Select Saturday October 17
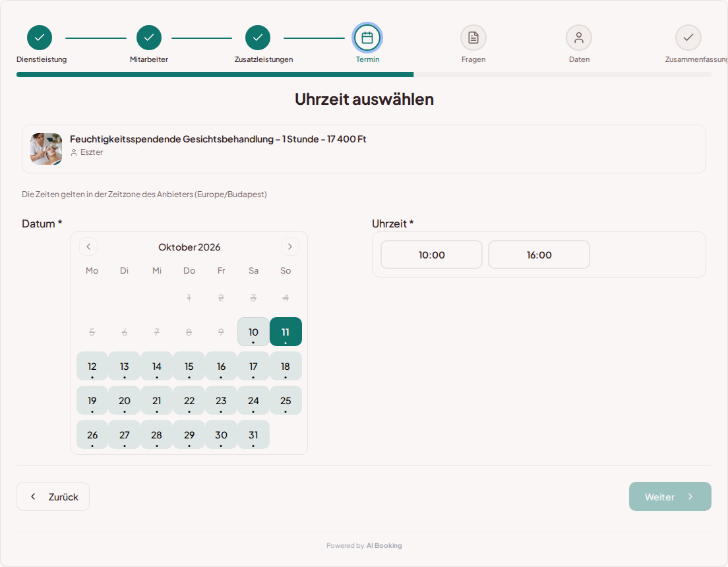728x567 pixels. pyautogui.click(x=253, y=366)
